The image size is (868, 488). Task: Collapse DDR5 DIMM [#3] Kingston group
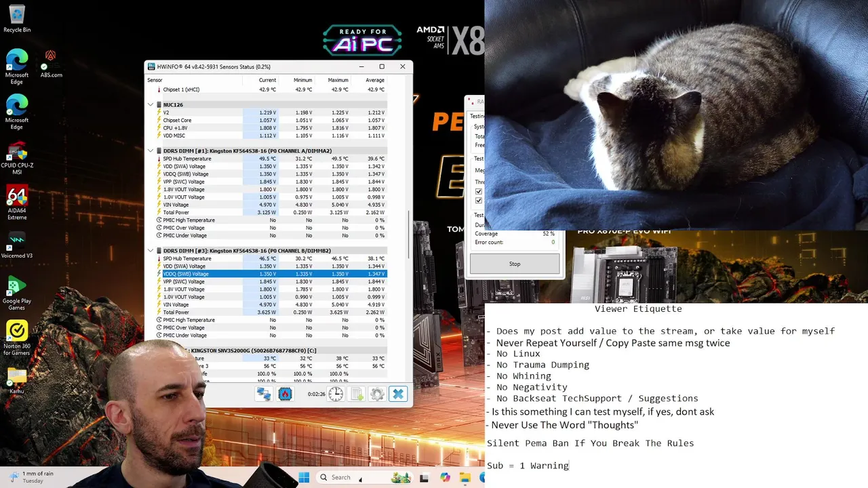[151, 251]
